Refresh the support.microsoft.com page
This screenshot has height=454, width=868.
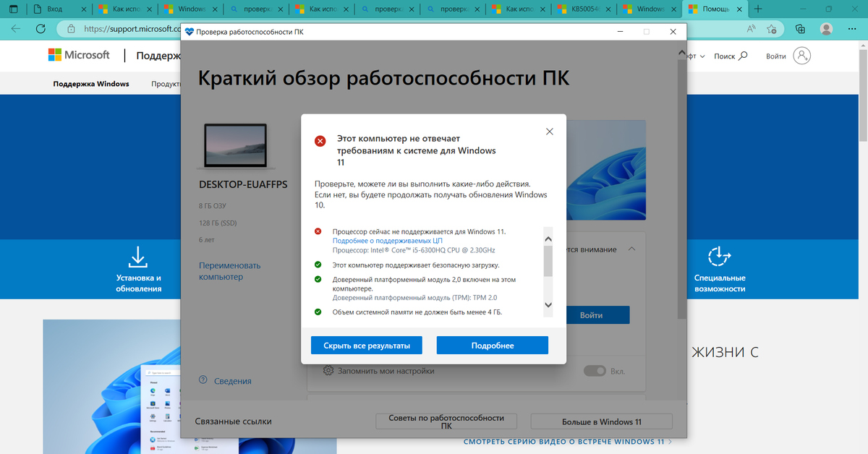(41, 30)
